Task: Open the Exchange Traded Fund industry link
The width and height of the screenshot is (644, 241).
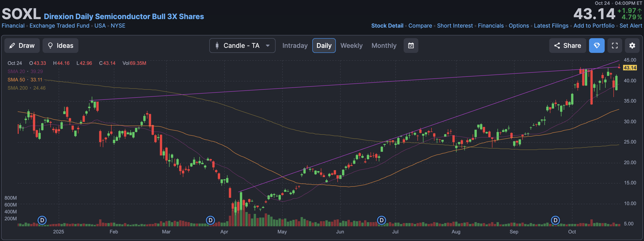Action: (59, 26)
